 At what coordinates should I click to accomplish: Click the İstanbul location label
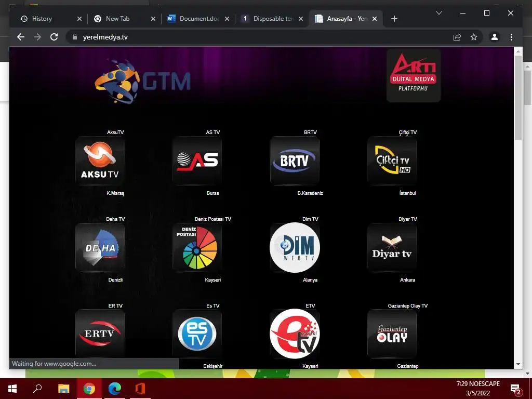(x=407, y=193)
